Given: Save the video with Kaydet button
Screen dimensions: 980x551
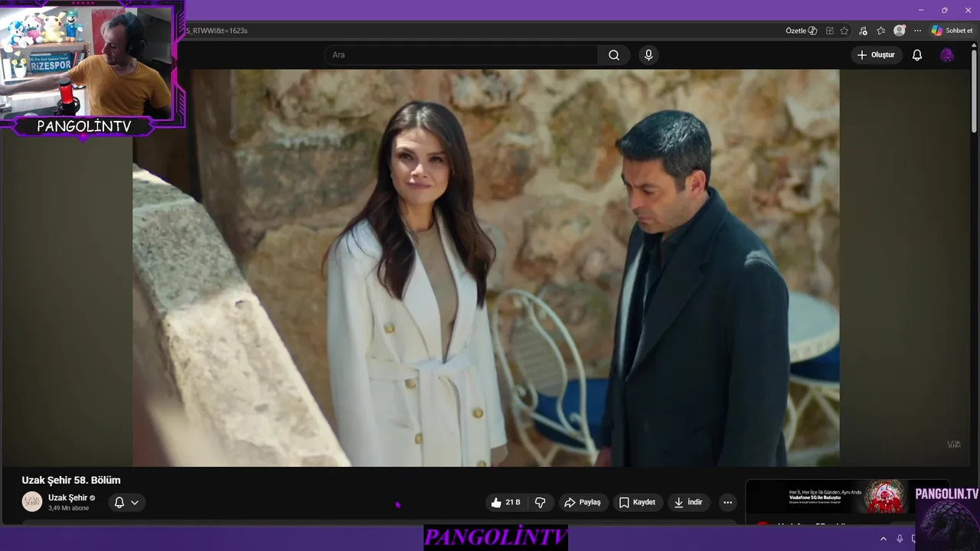Looking at the screenshot, I should 637,502.
